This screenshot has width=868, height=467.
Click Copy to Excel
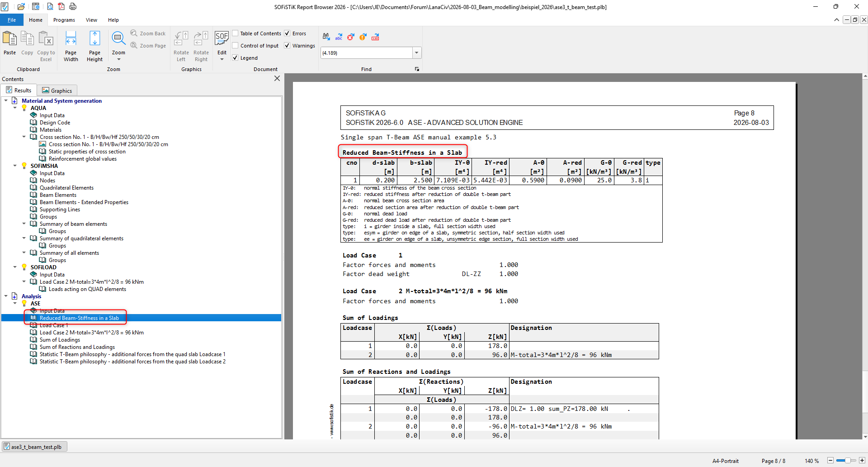[x=46, y=46]
